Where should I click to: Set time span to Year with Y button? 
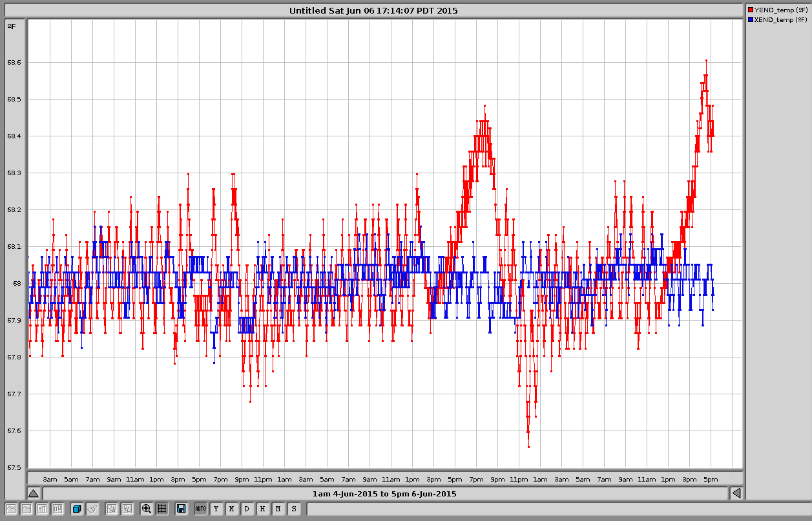[x=216, y=509]
